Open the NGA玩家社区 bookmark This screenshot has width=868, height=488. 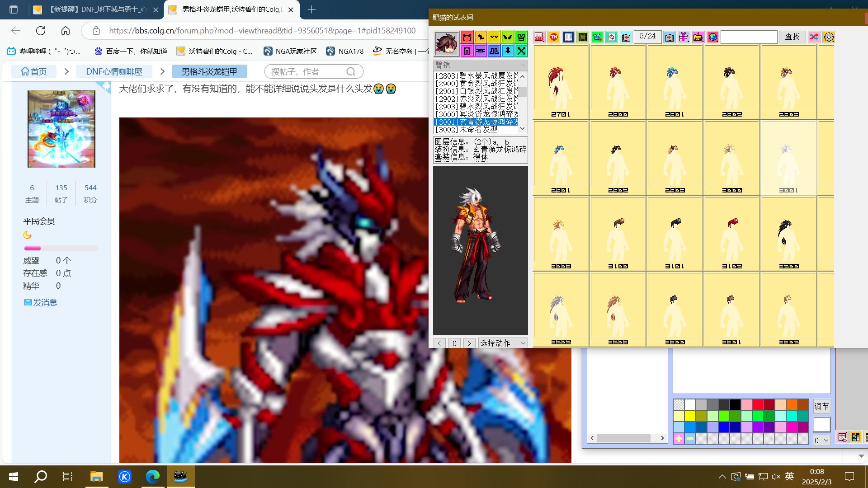290,52
